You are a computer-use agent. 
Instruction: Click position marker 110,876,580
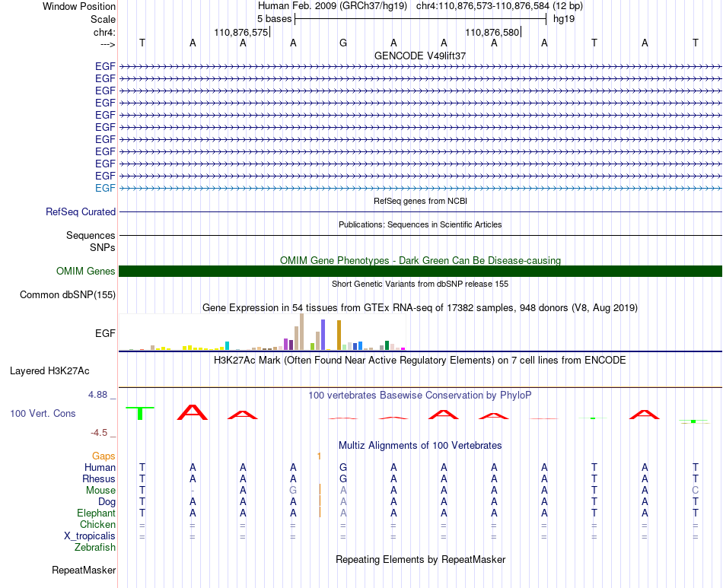point(492,32)
